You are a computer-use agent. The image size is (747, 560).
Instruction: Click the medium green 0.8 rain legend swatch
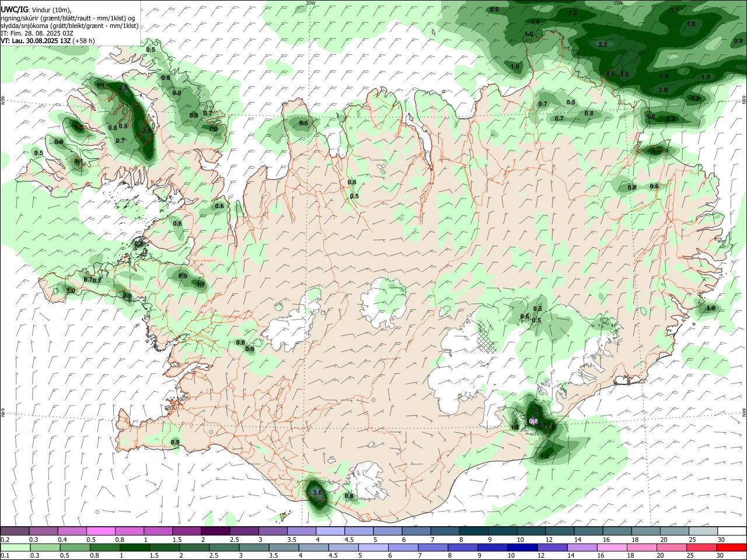(x=106, y=547)
